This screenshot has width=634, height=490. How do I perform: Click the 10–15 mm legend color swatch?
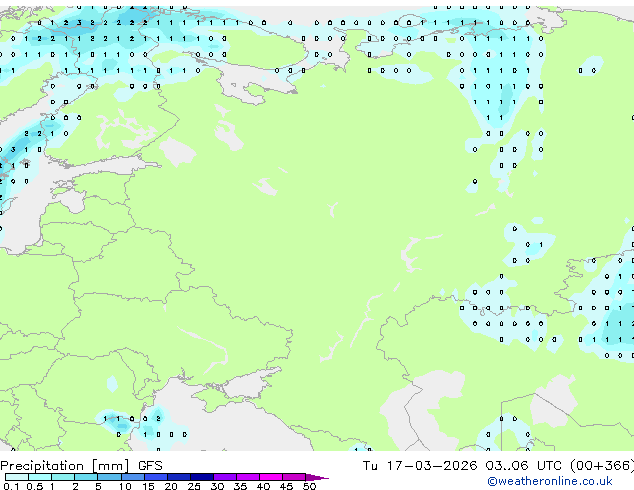click(132, 477)
